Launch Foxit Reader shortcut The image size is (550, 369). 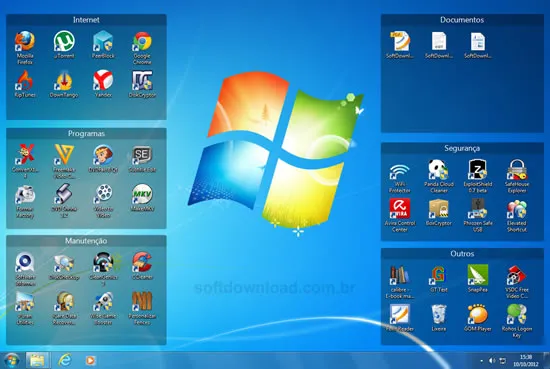point(400,314)
